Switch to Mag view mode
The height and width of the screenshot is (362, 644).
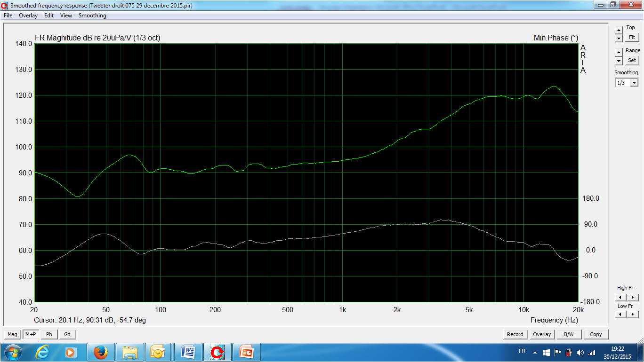tap(12, 334)
